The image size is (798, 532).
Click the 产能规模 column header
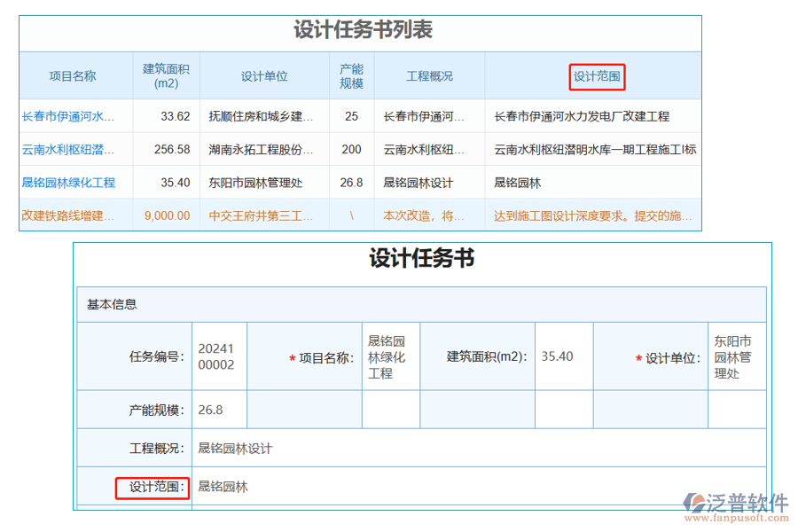(x=352, y=76)
